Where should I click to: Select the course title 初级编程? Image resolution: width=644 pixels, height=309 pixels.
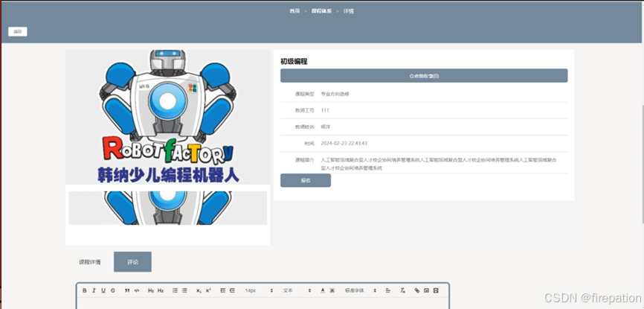pos(294,61)
